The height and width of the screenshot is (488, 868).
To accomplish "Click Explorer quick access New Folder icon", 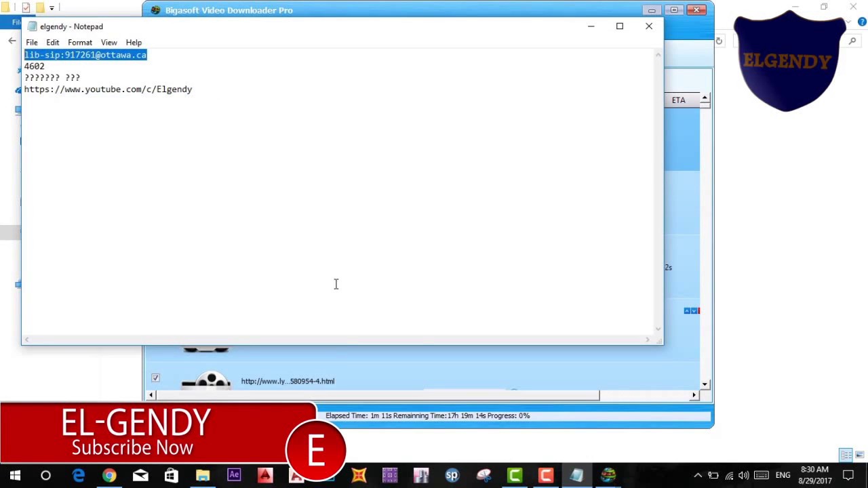I will (x=39, y=7).
